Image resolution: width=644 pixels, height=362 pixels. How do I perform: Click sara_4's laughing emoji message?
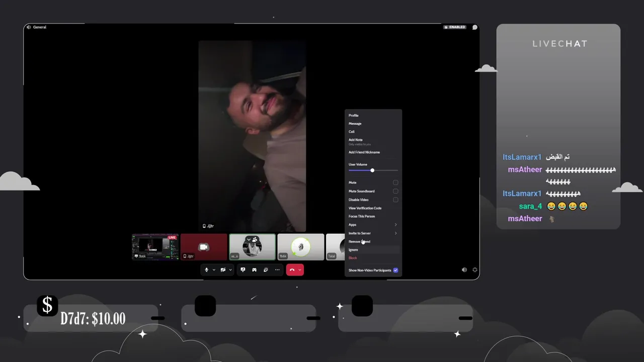567,206
